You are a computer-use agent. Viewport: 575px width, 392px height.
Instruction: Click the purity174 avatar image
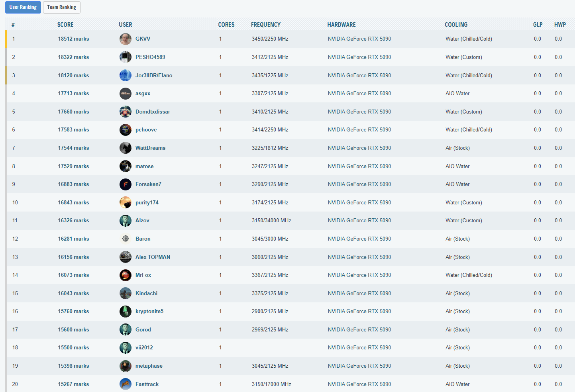click(x=125, y=202)
